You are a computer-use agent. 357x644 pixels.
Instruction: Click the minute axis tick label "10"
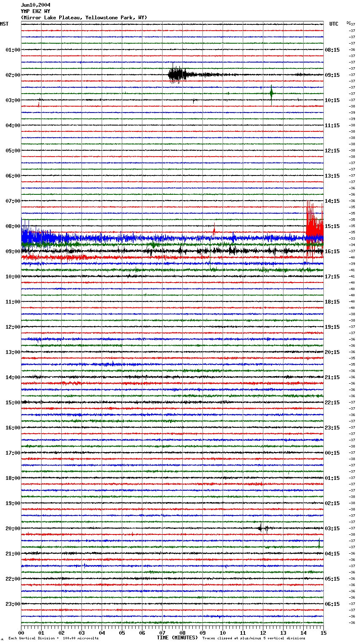coord(223,633)
